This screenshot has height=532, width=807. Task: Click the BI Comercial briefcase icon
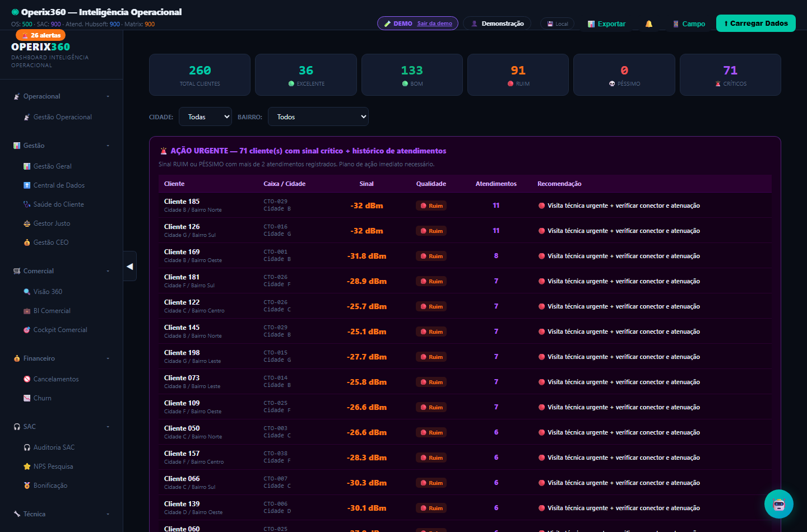tap(27, 311)
